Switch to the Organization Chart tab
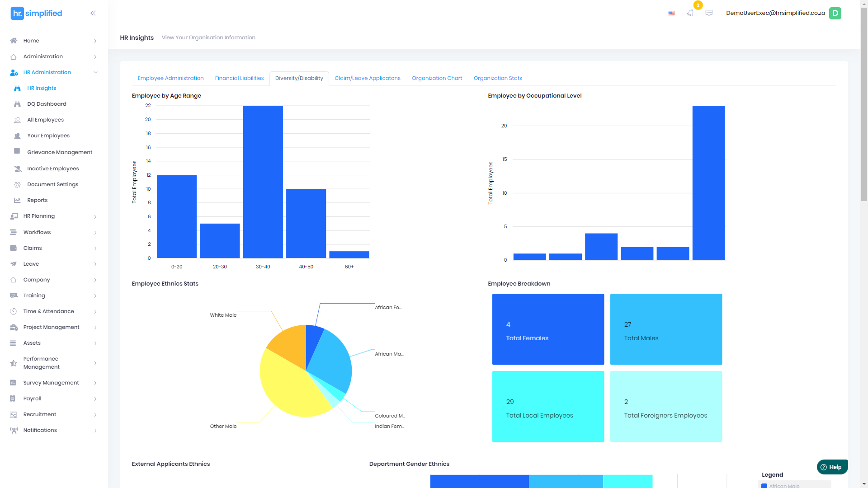The height and width of the screenshot is (488, 868). pos(437,78)
